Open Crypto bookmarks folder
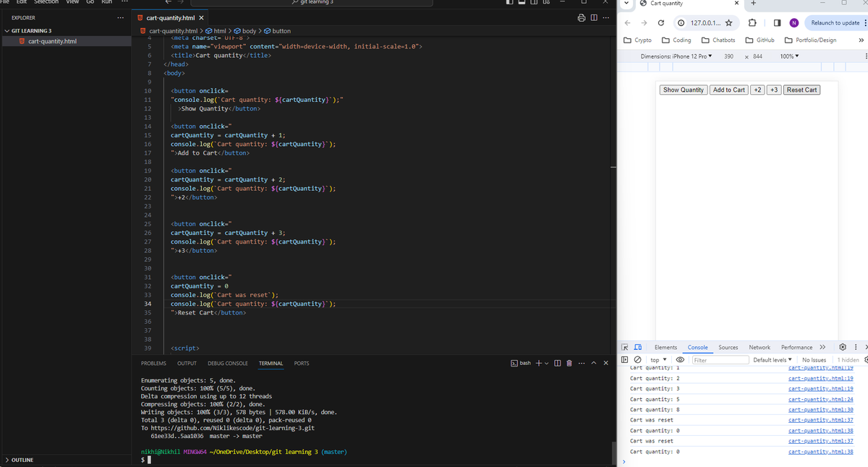Image resolution: width=868 pixels, height=467 pixels. [638, 40]
